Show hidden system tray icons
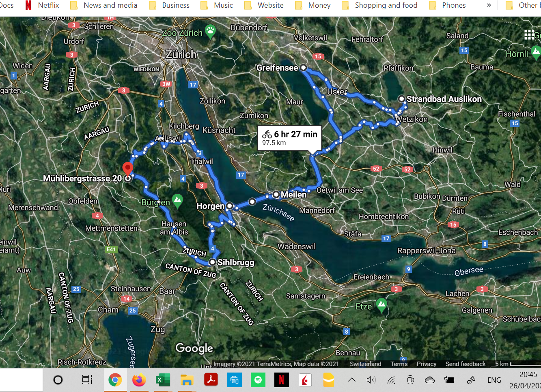The image size is (541, 392). [352, 380]
